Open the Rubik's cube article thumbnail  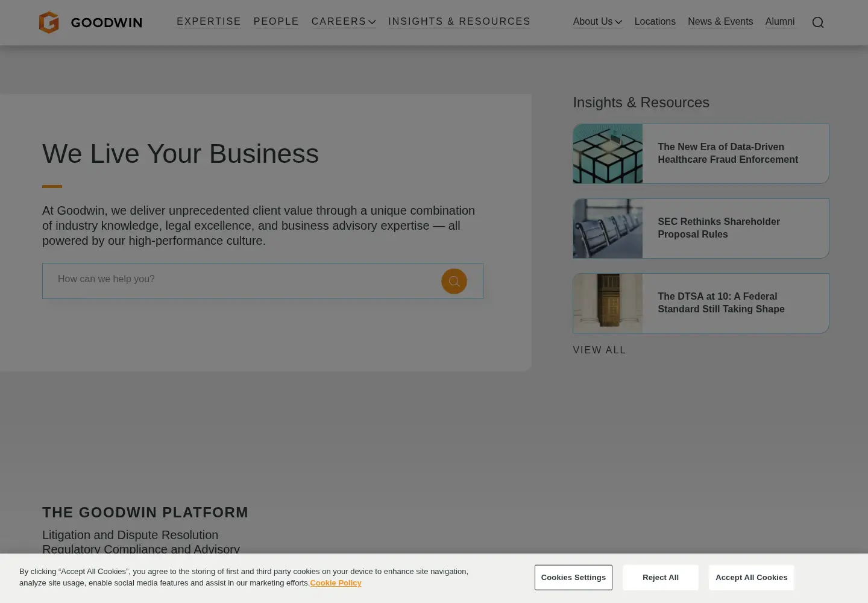pyautogui.click(x=608, y=154)
